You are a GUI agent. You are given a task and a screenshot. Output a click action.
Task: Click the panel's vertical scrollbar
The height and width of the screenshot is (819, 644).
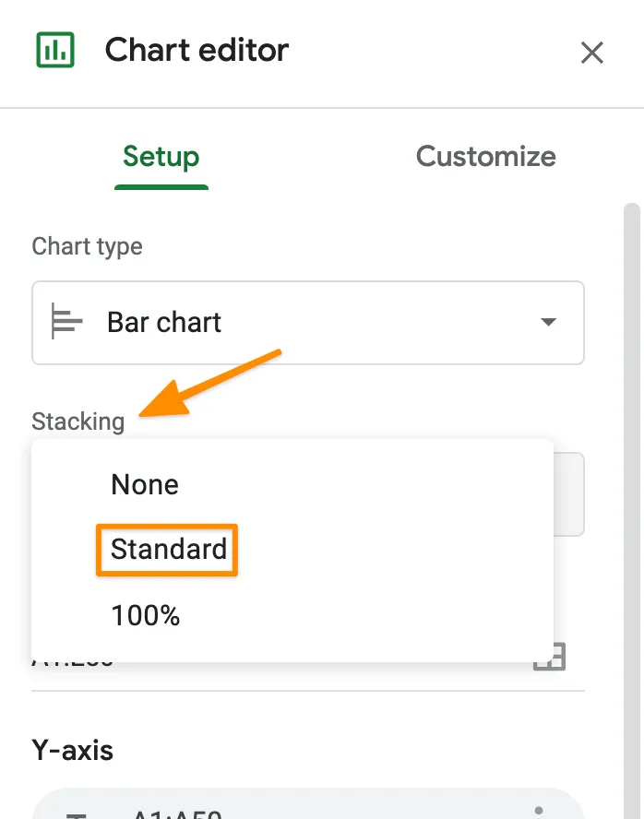tap(632, 511)
